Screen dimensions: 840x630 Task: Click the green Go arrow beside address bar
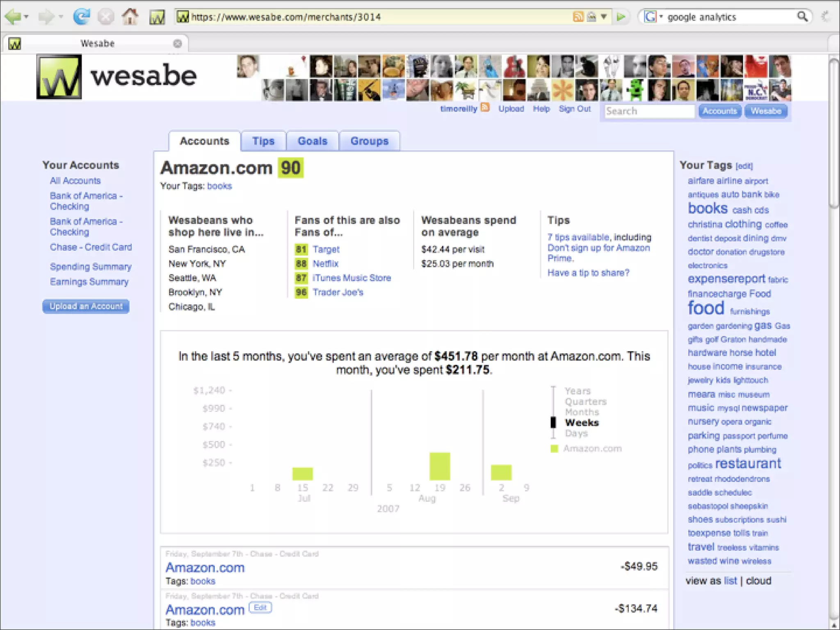(x=621, y=17)
